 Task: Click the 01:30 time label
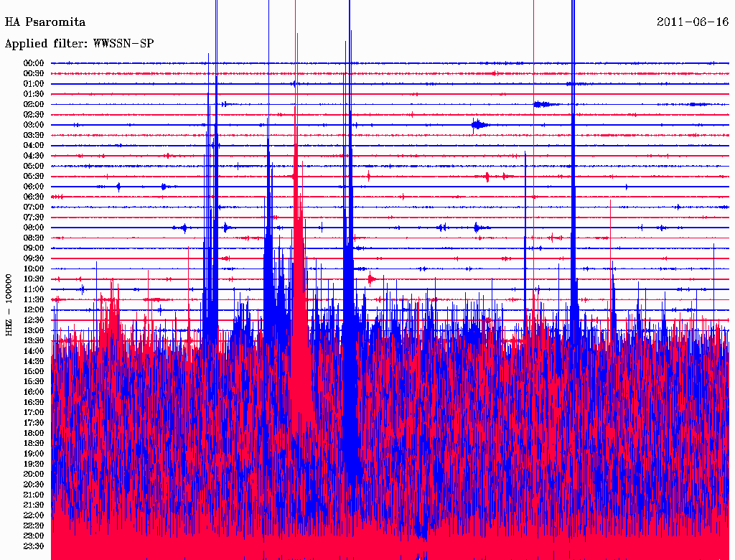point(34,94)
